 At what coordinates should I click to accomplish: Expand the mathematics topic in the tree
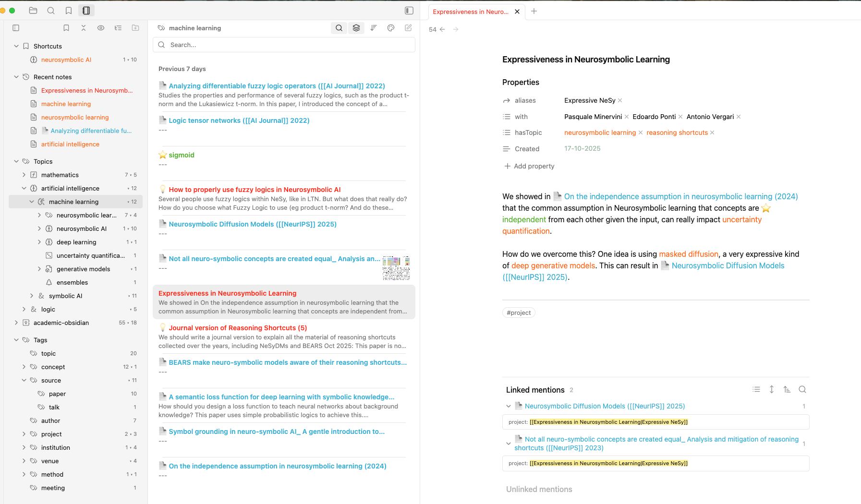tap(24, 175)
